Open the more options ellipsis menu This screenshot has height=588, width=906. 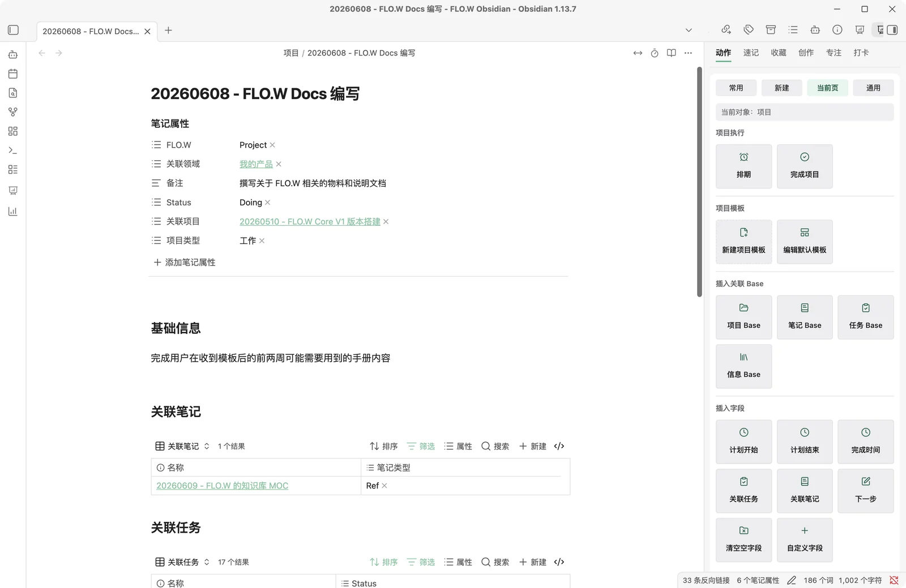point(688,53)
